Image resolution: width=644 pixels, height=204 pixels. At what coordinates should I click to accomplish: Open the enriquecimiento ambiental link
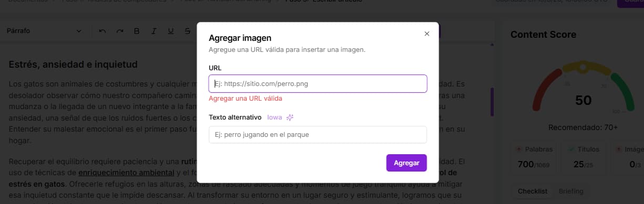(x=126, y=173)
